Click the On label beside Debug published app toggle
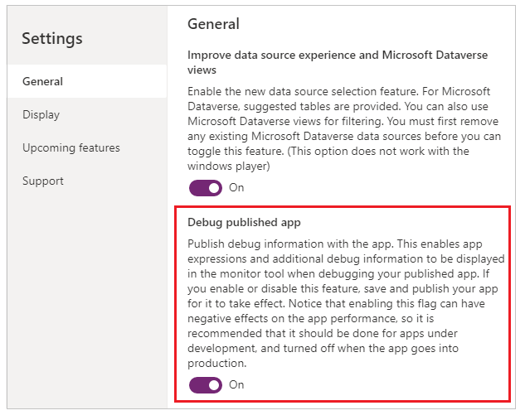Image resolution: width=525 pixels, height=420 pixels. click(x=236, y=384)
